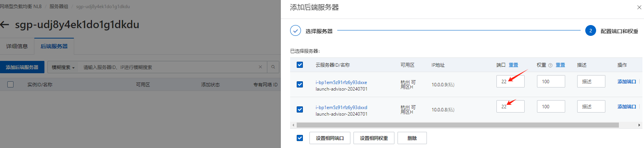The height and width of the screenshot is (148, 644).
Task: Click weight field for server 10.0.0.9
Action: [551, 81]
